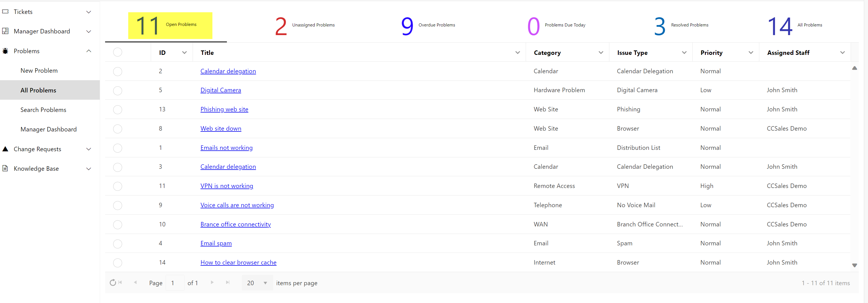Go to the next page arrow

pyautogui.click(x=212, y=282)
